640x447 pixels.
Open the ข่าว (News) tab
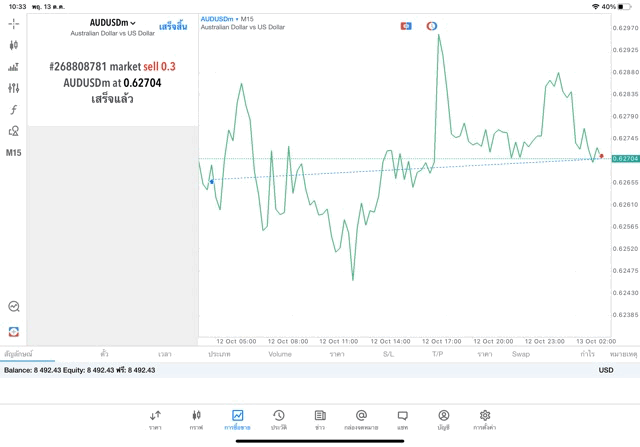click(x=320, y=420)
